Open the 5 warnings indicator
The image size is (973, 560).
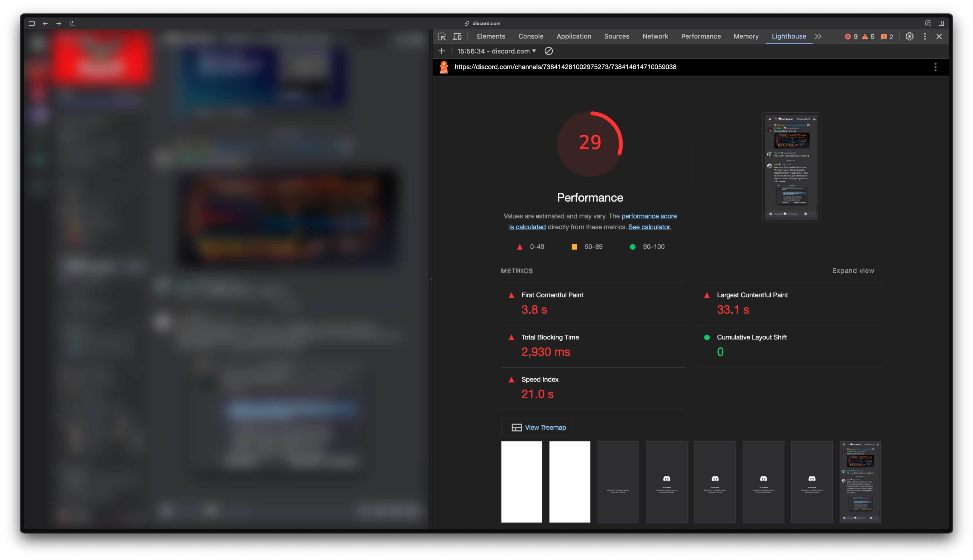868,37
